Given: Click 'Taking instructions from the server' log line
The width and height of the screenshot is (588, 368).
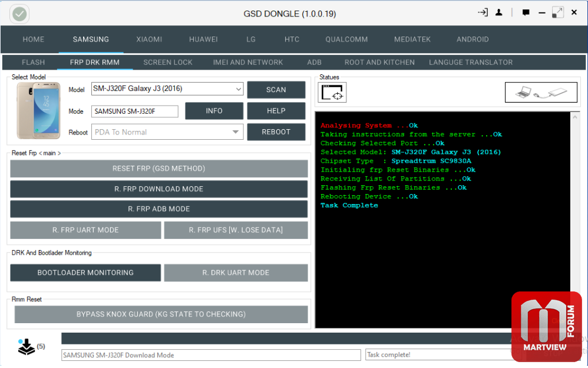Looking at the screenshot, I should point(411,134).
